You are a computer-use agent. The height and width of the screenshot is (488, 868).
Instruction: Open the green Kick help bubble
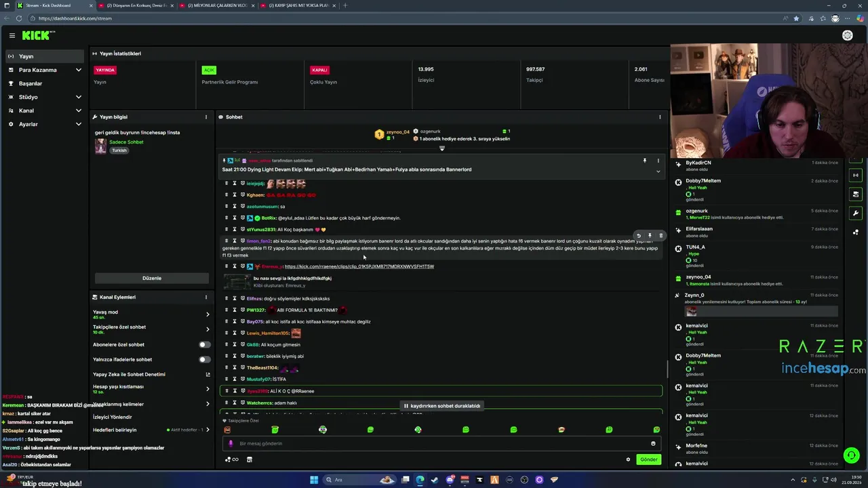[851, 455]
